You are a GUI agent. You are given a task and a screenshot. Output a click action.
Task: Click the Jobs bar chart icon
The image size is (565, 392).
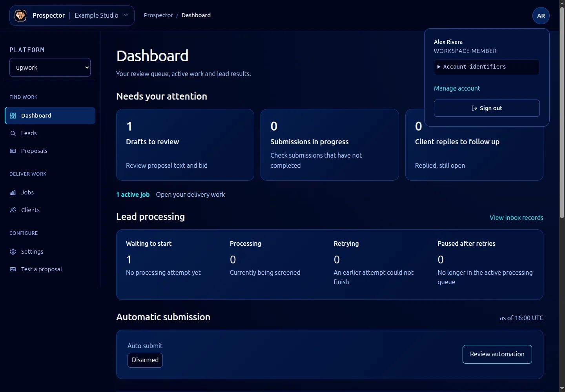13,192
